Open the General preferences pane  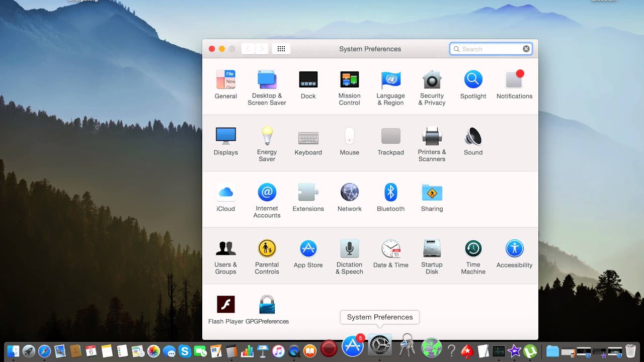226,85
